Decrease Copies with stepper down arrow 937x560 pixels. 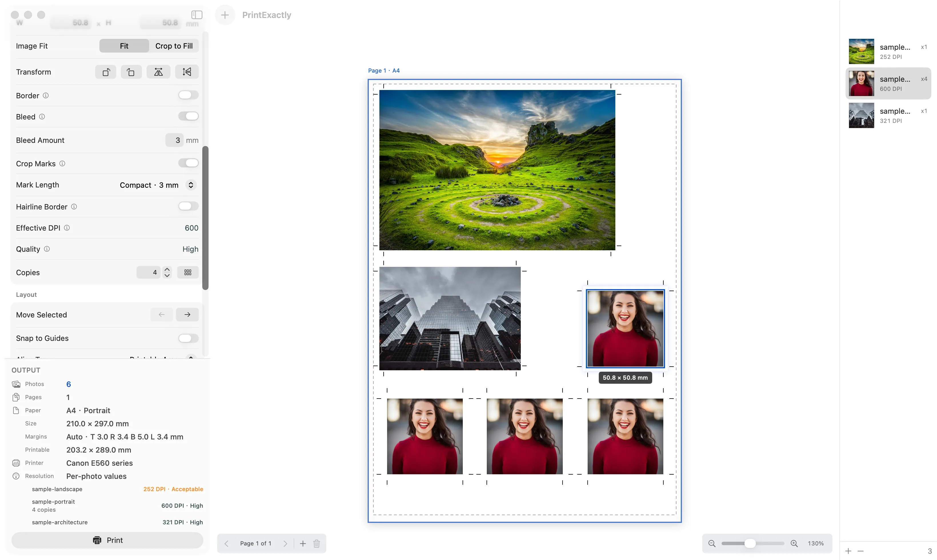coord(167,275)
